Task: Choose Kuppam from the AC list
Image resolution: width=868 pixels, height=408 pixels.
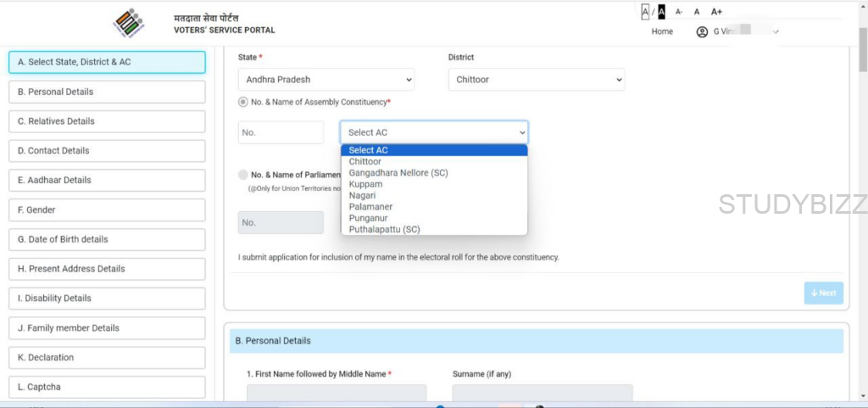Action: [x=365, y=184]
